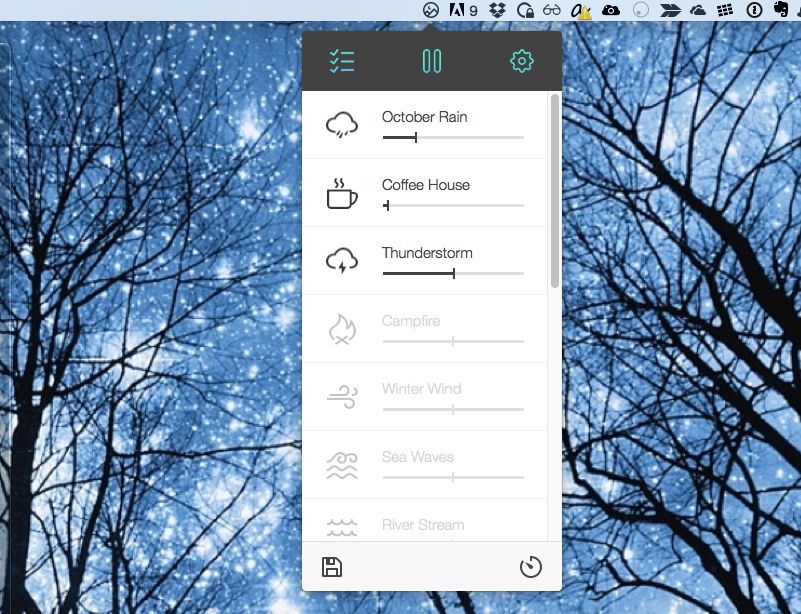Click the script 'a' warning menu bar icon
This screenshot has width=801, height=614.
pyautogui.click(x=581, y=10)
